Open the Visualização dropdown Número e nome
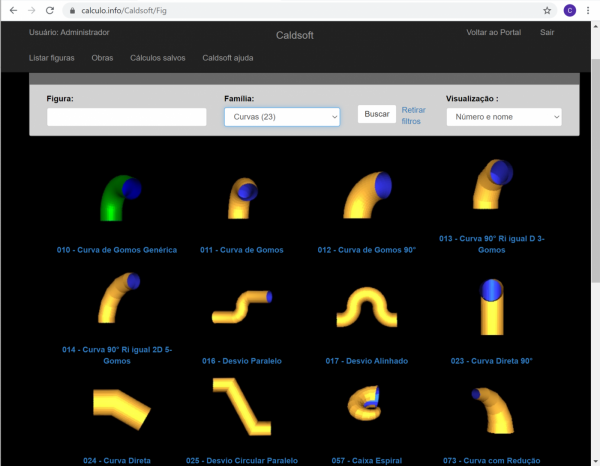The height and width of the screenshot is (466, 600). coord(503,117)
